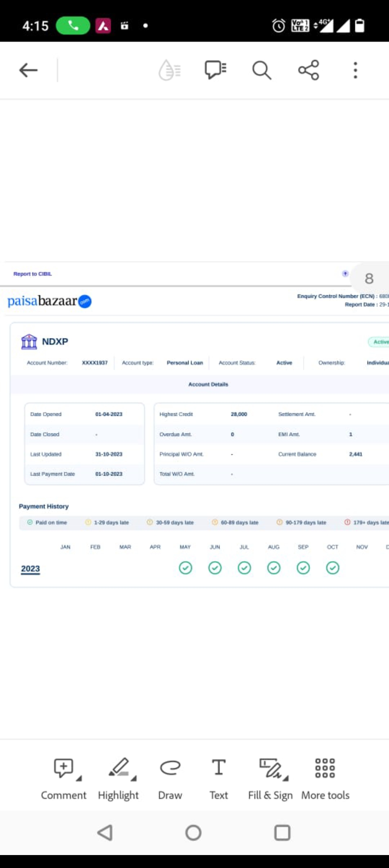Tap the back arrow in top bar
Screen dimensions: 389x868
coord(28,70)
